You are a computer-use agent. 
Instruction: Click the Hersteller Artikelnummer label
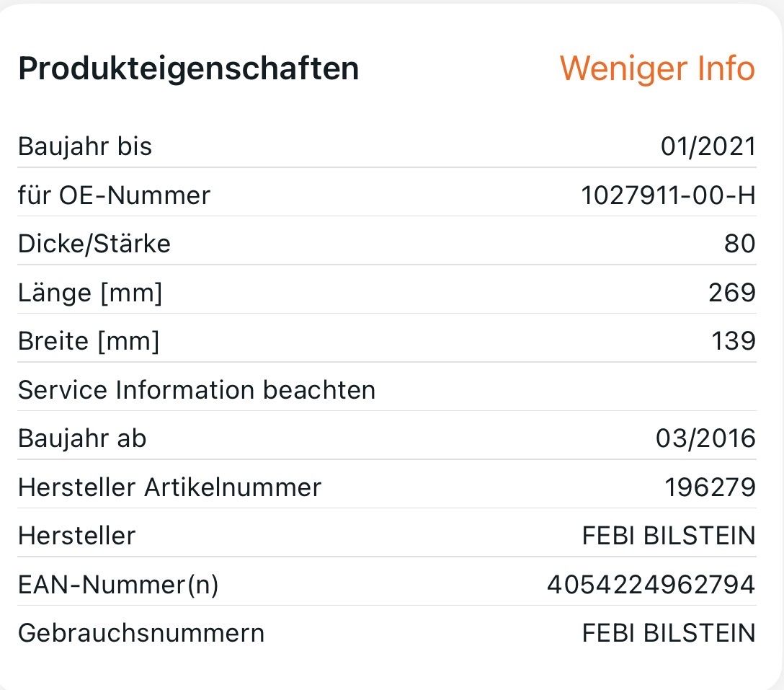pyautogui.click(x=169, y=487)
